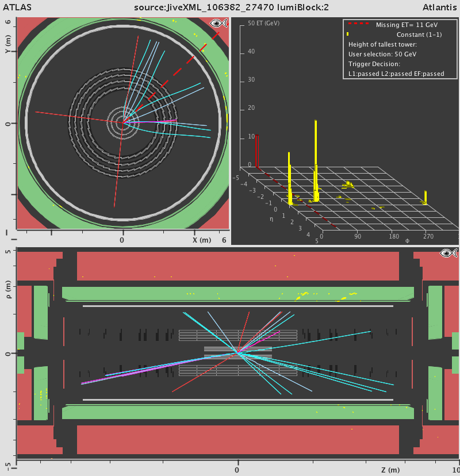Click the 'Z (m)' axis label
Image resolution: width=460 pixels, height=476 pixels.
[x=391, y=470]
